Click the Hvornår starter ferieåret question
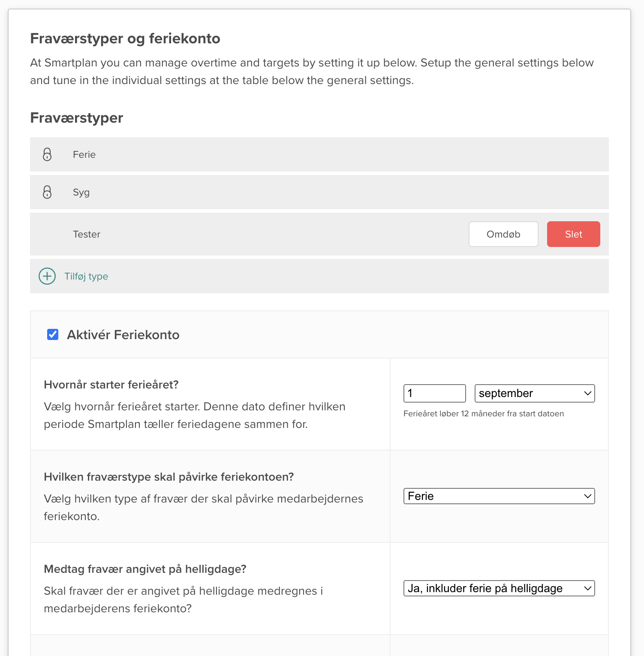This screenshot has width=644, height=656. 111,385
